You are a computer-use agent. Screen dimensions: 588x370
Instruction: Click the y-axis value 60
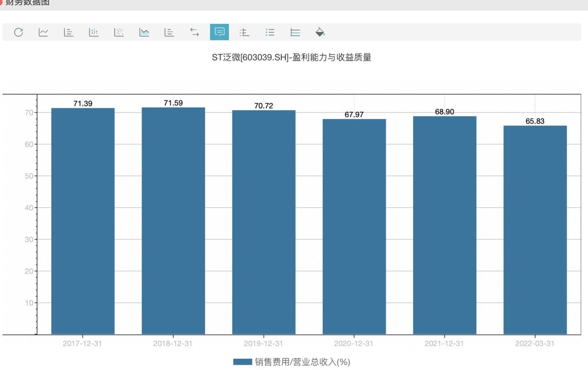[29, 144]
